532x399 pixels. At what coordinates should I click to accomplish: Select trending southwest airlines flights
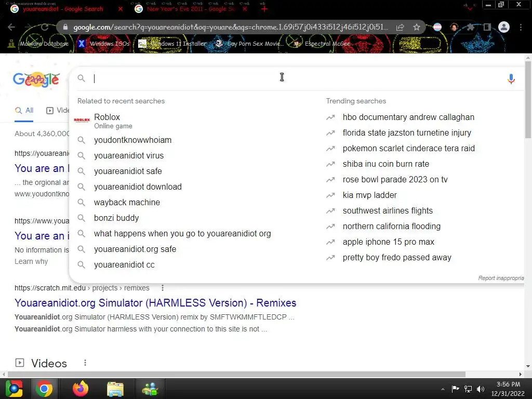pos(388,211)
